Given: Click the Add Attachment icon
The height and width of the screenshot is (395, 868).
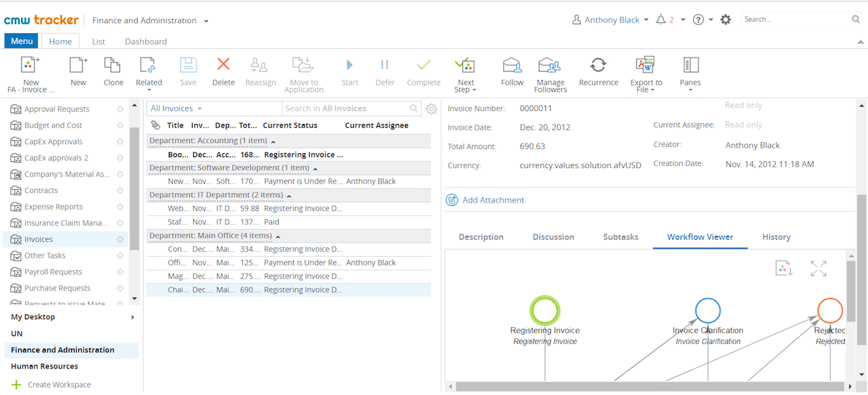Looking at the screenshot, I should point(452,200).
